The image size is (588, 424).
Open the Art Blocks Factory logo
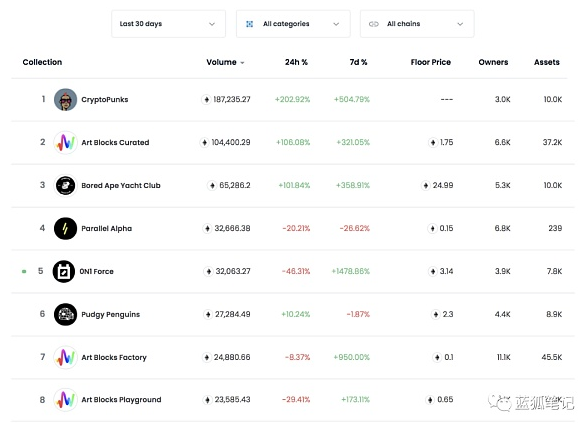coord(65,357)
